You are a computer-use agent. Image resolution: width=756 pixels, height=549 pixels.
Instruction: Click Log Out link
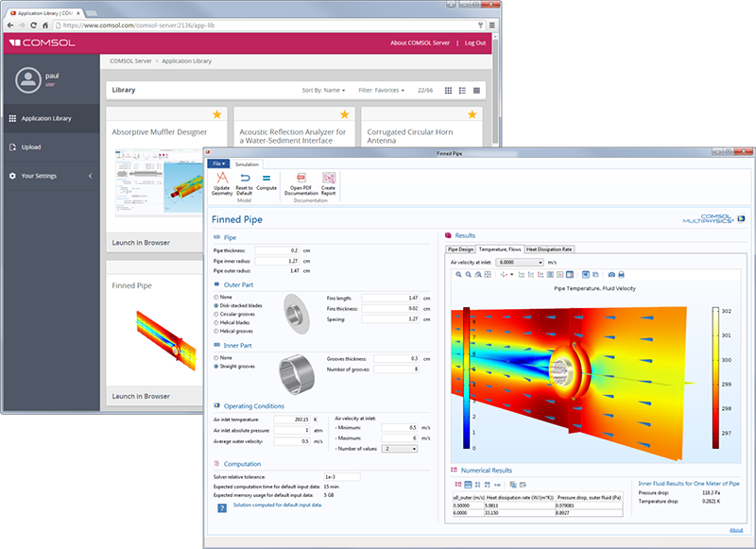tap(475, 43)
